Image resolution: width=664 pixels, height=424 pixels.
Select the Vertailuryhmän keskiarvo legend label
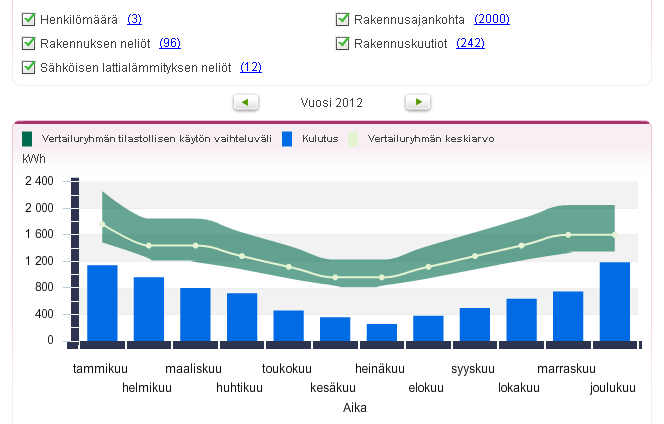click(431, 139)
